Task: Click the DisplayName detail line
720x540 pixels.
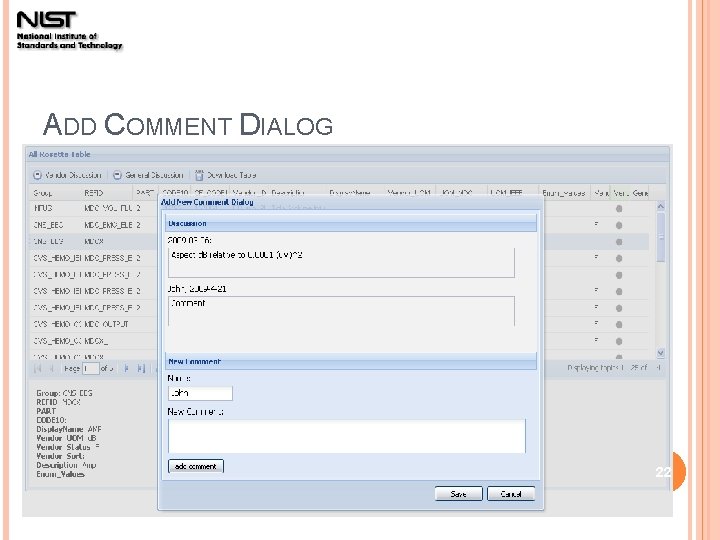Action: point(69,429)
